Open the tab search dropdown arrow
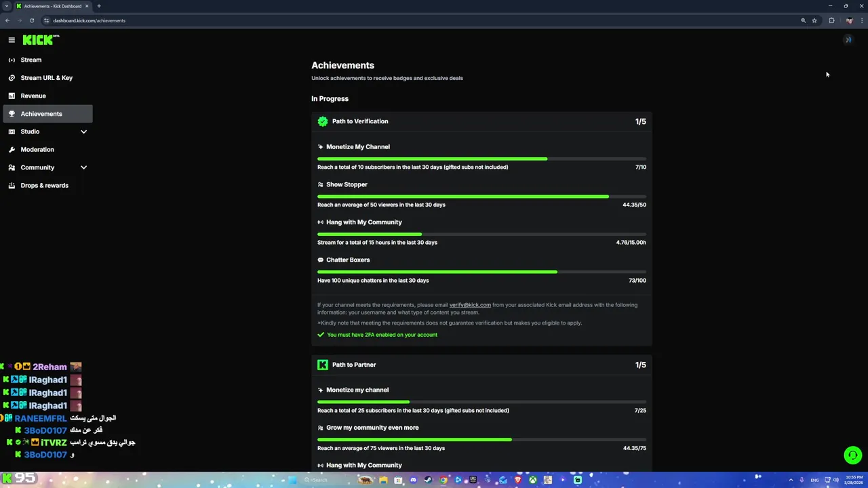 click(7, 6)
